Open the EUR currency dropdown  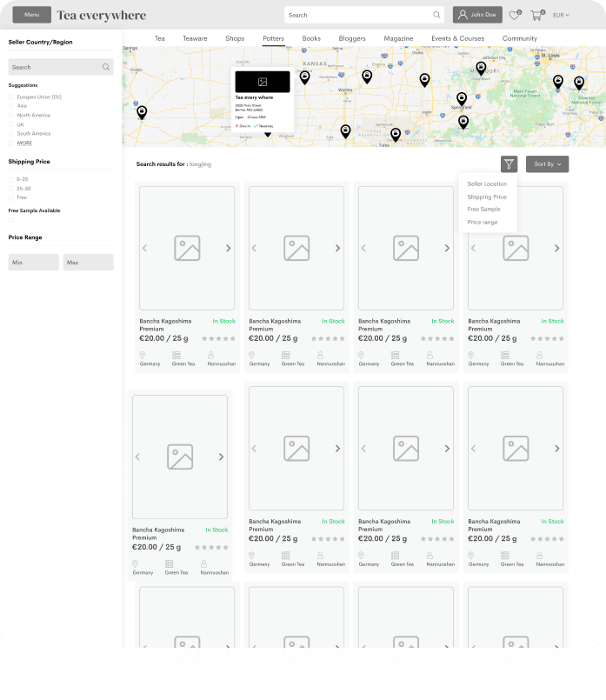point(561,15)
